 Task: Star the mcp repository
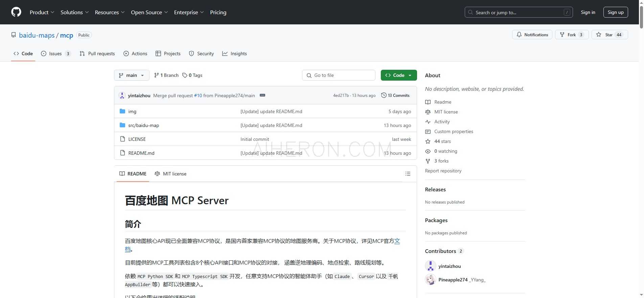[x=609, y=35]
